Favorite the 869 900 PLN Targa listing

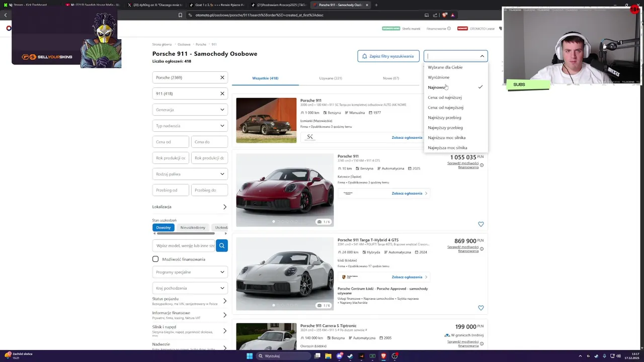point(480,308)
